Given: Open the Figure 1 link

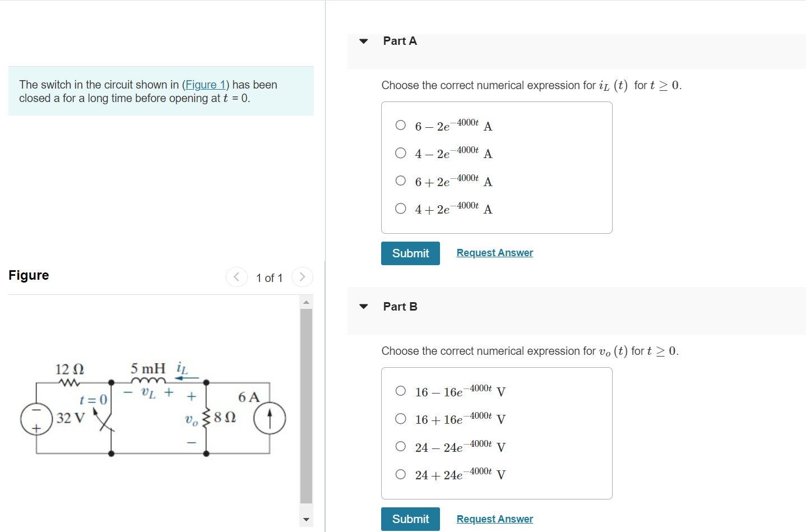Looking at the screenshot, I should point(206,84).
